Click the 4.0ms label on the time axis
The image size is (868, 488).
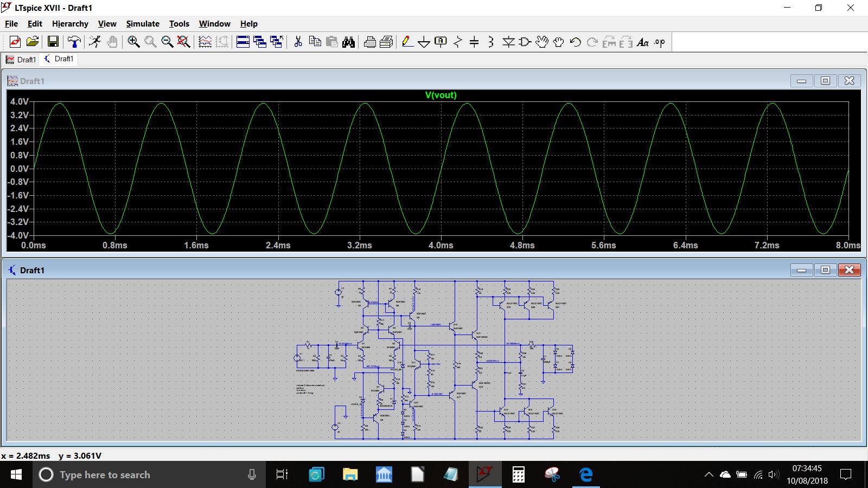coord(441,245)
